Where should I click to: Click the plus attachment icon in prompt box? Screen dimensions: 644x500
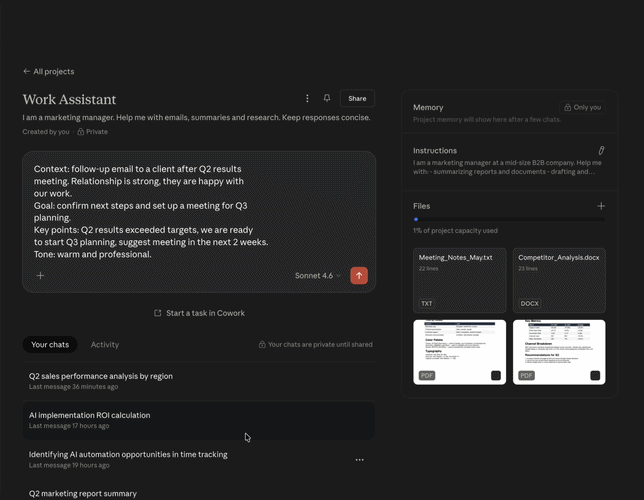(40, 276)
